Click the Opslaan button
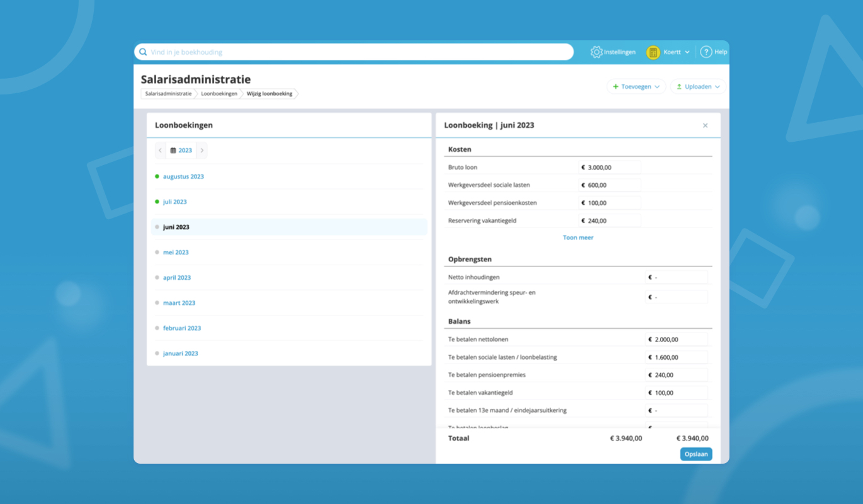Viewport: 863px width, 504px height. (x=695, y=454)
